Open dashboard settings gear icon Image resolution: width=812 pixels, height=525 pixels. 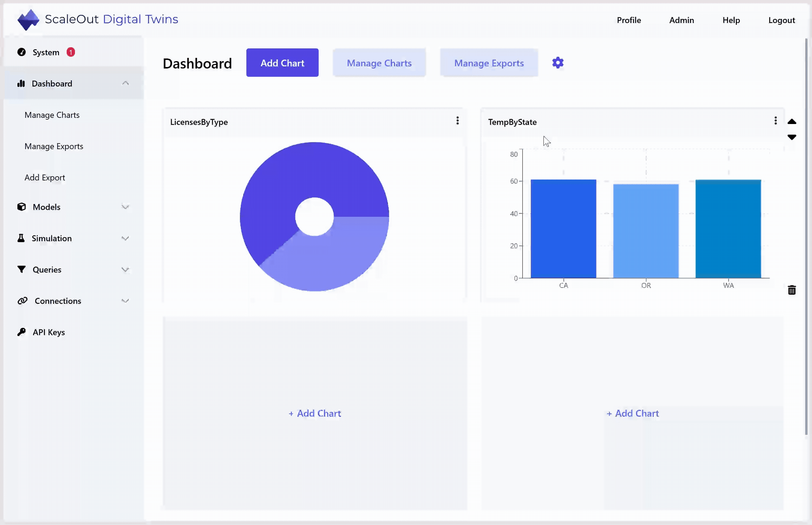click(558, 63)
